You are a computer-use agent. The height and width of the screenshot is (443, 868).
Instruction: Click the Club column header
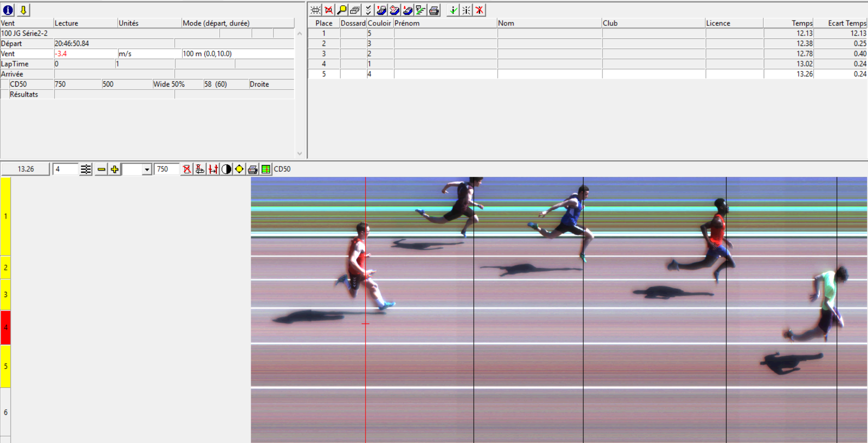(x=653, y=23)
